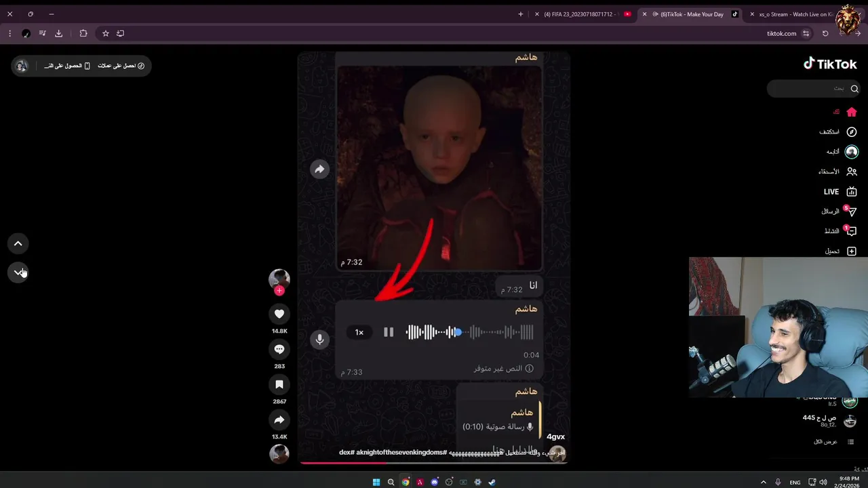
Task: Open Chrome from taskbar
Action: 406,483
